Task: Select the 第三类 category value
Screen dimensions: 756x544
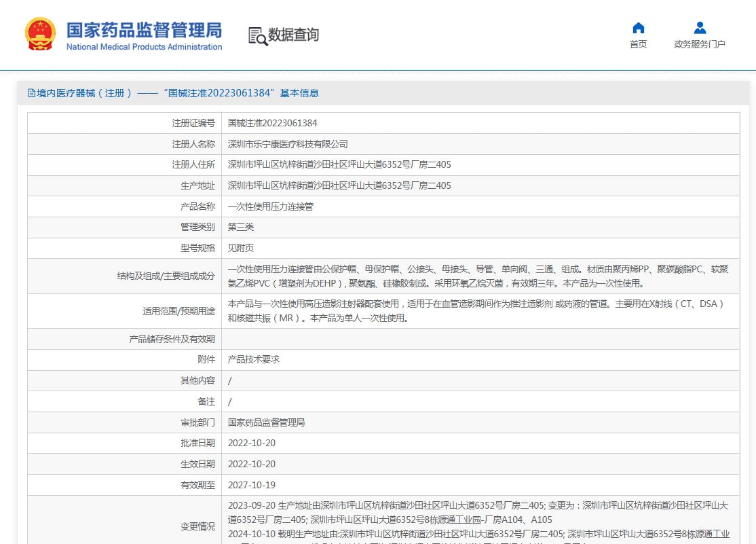Action: (241, 227)
